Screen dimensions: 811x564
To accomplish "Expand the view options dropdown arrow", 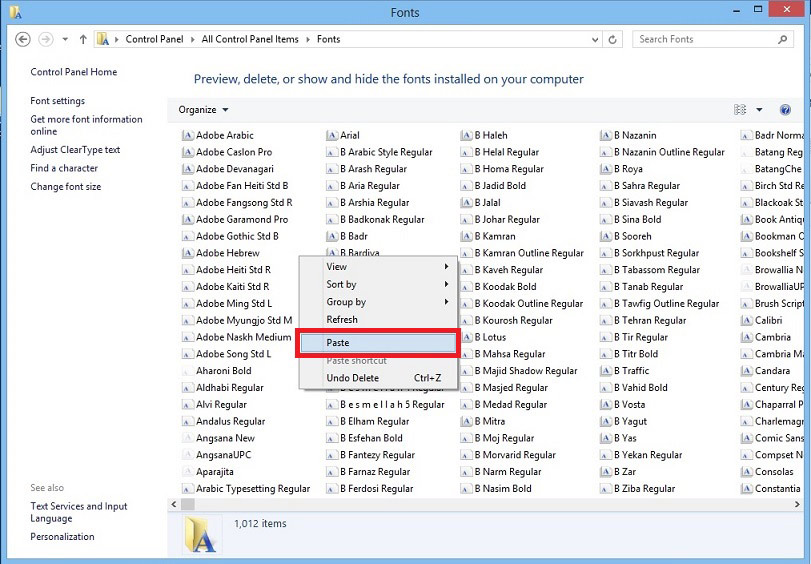I will 759,110.
